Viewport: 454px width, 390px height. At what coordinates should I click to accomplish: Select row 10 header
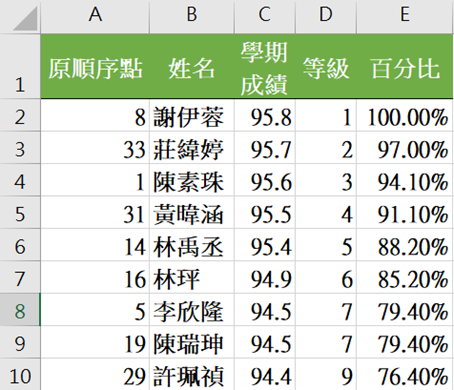tap(20, 374)
